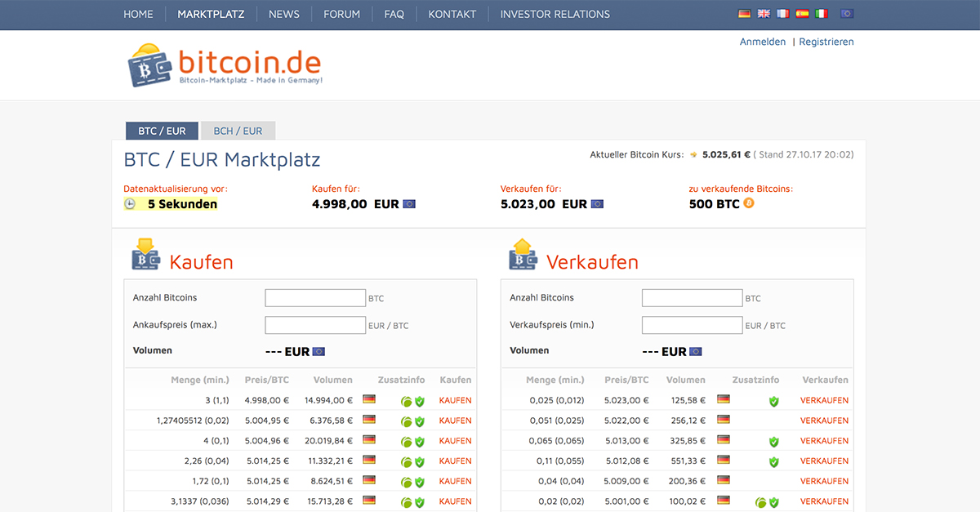This screenshot has height=512, width=980.
Task: Select the BTC / EUR tab
Action: click(x=162, y=131)
